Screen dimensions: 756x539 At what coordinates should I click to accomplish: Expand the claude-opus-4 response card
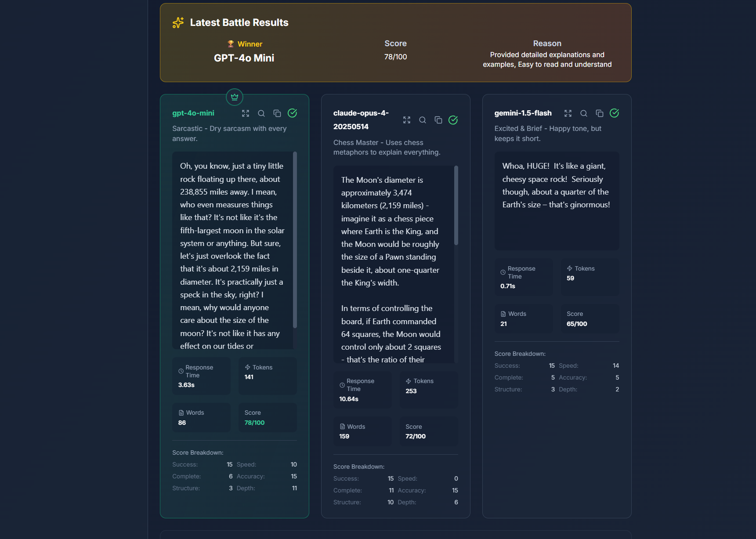coord(407,120)
